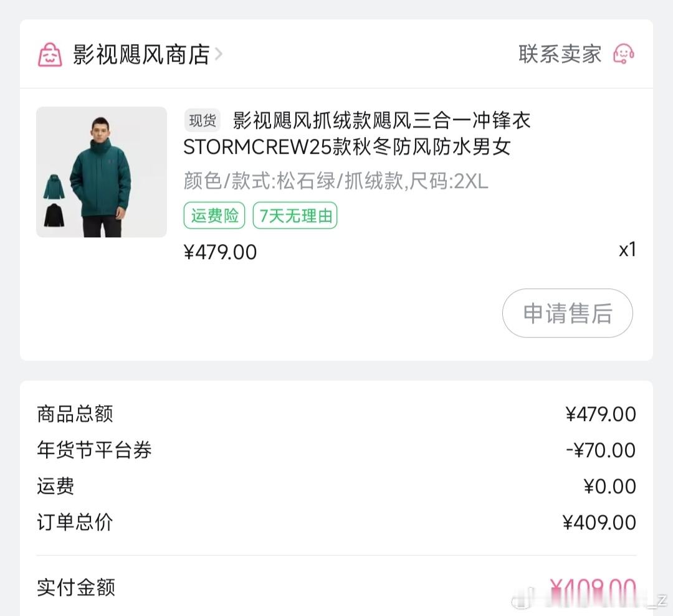This screenshot has width=673, height=616.
Task: Tap the 现货 in-stock tag
Action: coord(203,120)
